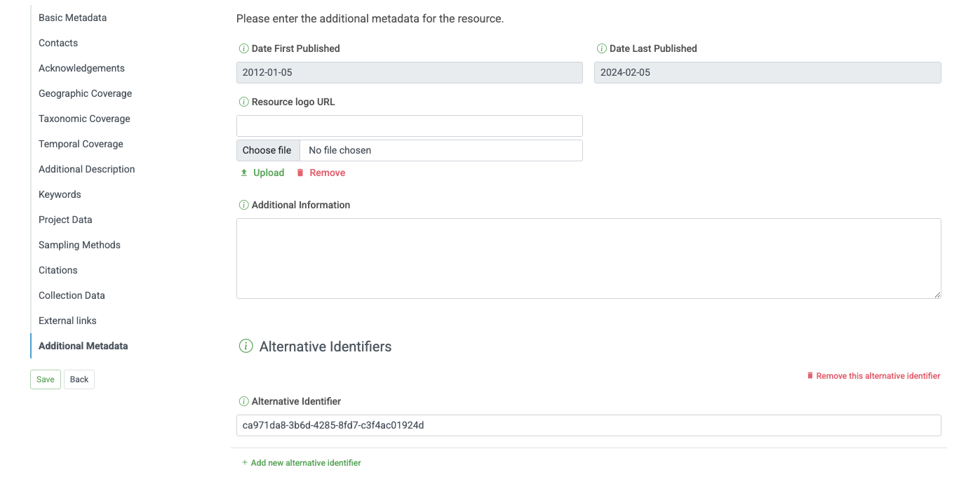
Task: Click the info icon beside Alternative Identifier field
Action: pyautogui.click(x=243, y=401)
